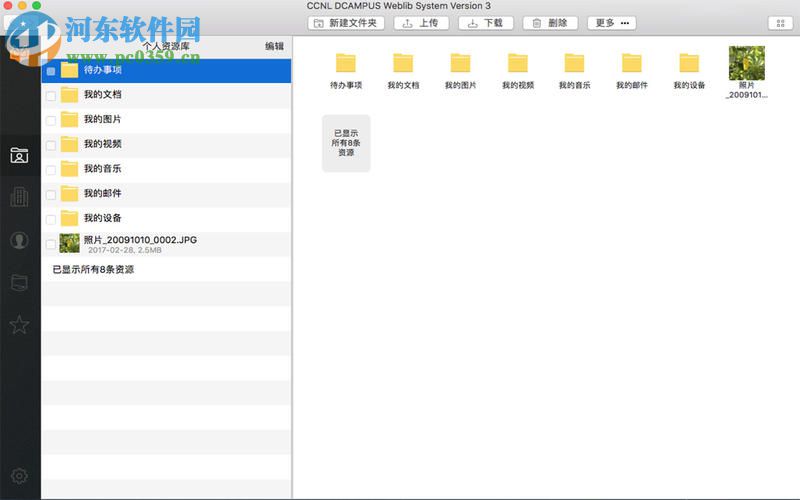
Task: Select 我的邮件 in the list
Action: (166, 194)
